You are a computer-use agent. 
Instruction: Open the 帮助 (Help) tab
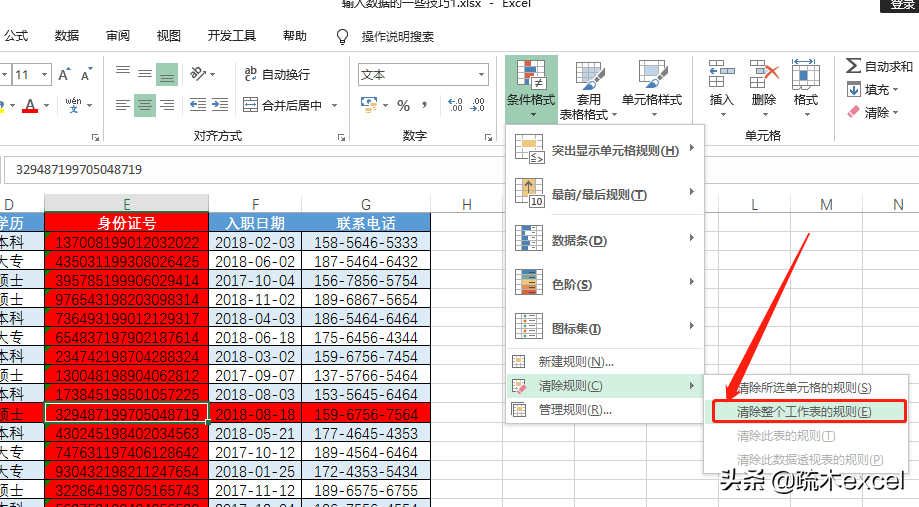tap(295, 36)
